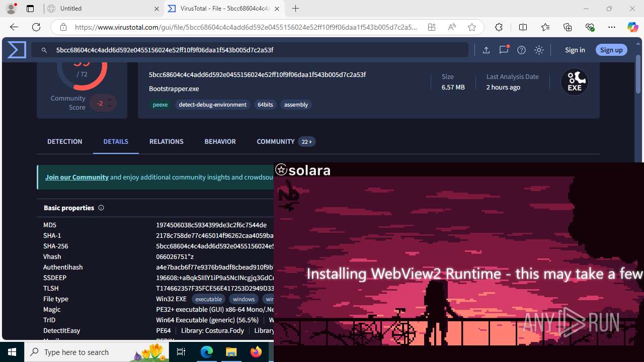This screenshot has height=362, width=644.
Task: Open the Copilot icon
Action: click(633, 27)
